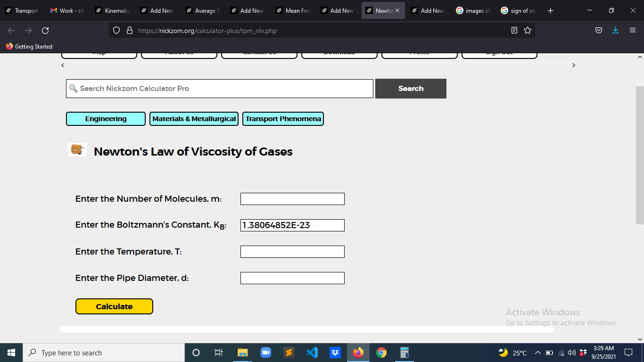Switch to the Average S tab

click(x=203, y=10)
